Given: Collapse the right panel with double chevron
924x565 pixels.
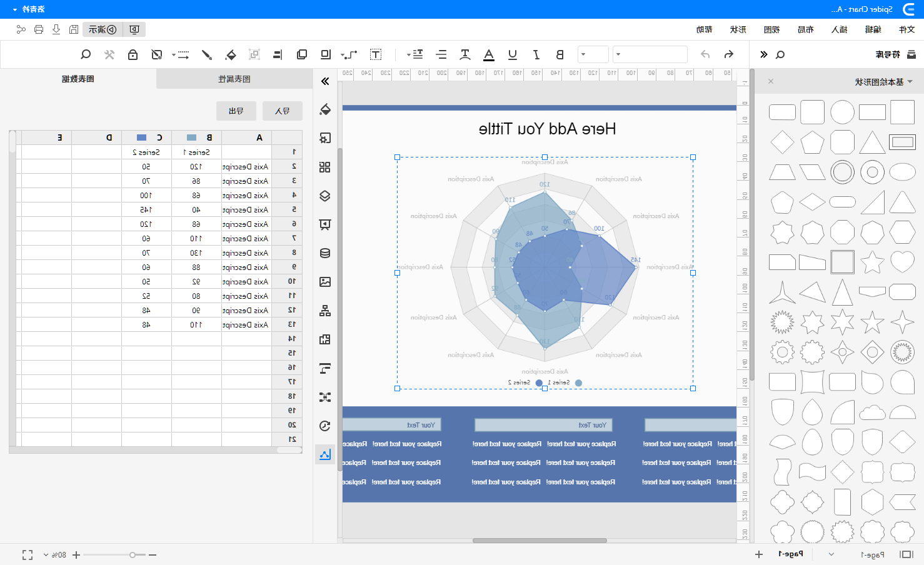Looking at the screenshot, I should tap(325, 81).
